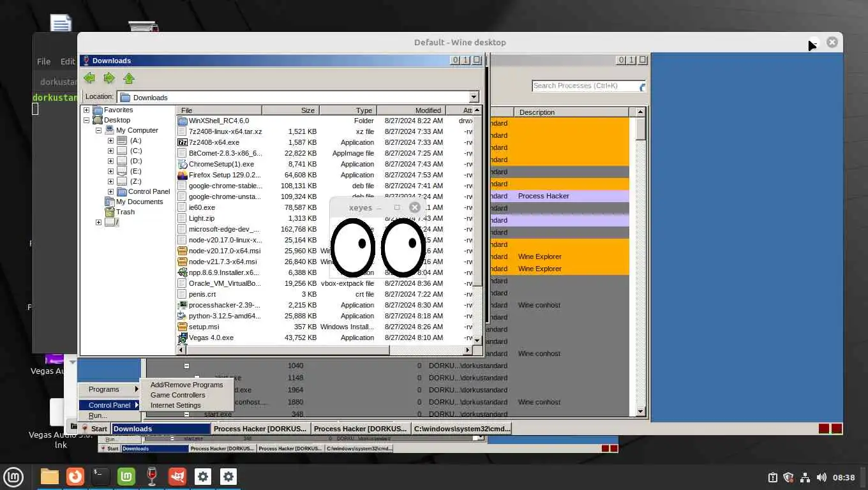Open the volume icon in system tray
The height and width of the screenshot is (490, 868).
pyautogui.click(x=821, y=477)
